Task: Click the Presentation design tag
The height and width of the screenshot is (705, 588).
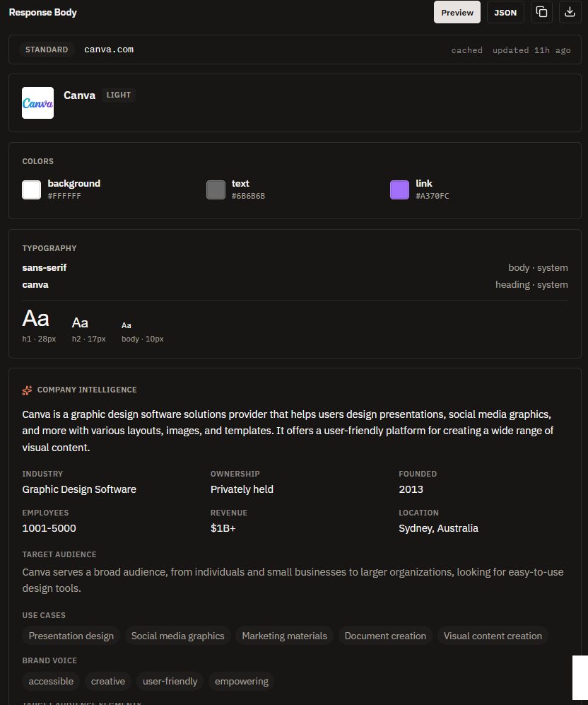Action: [x=71, y=636]
